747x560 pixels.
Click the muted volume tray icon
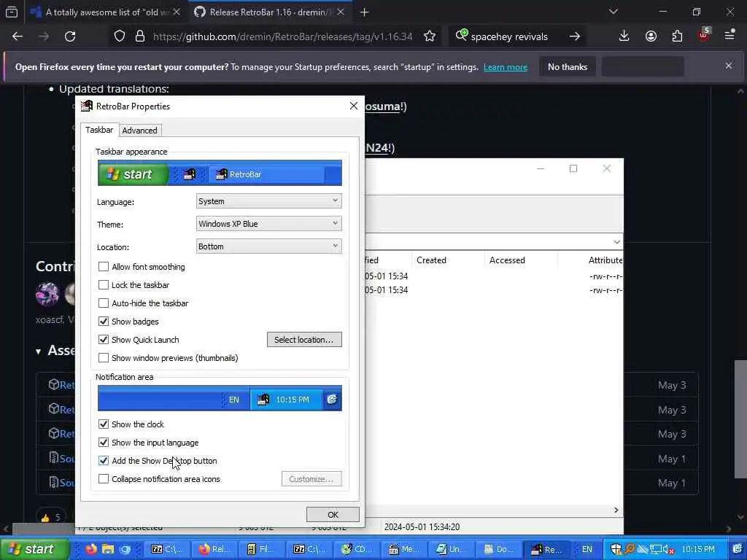click(x=670, y=550)
